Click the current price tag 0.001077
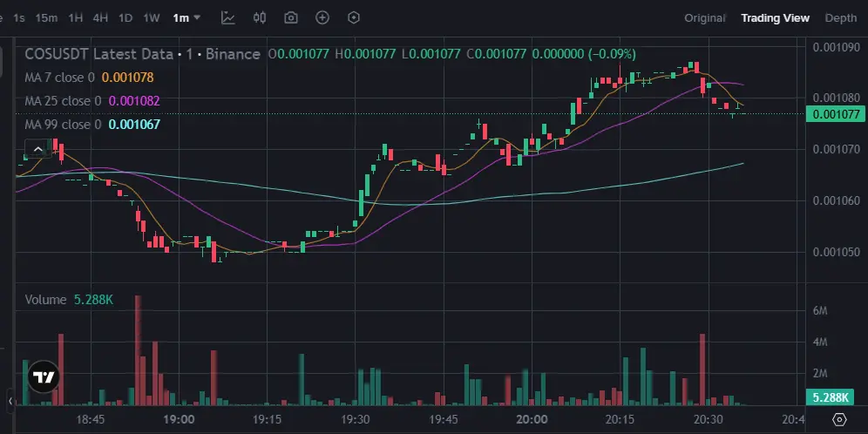 click(836, 114)
